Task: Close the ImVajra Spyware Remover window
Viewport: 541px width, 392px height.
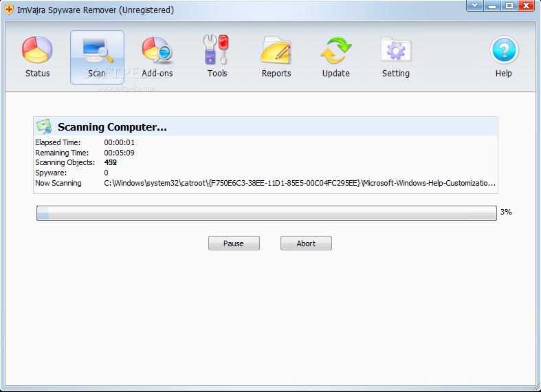Action: 526,6
